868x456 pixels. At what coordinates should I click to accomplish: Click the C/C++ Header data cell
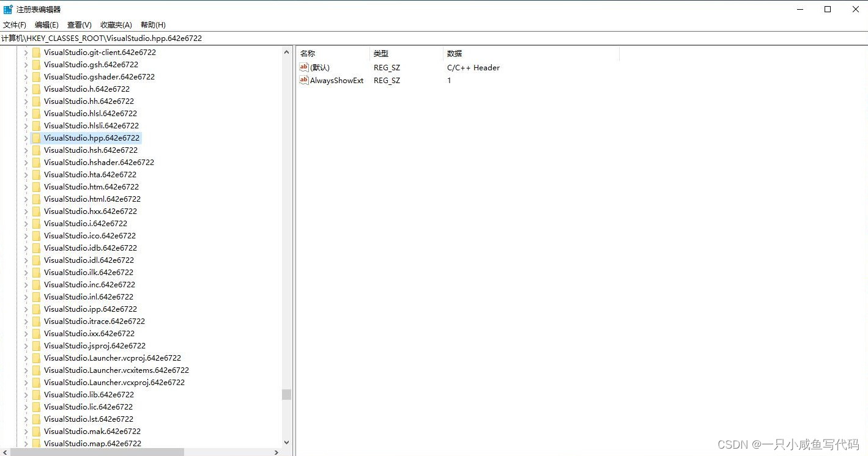pos(473,68)
